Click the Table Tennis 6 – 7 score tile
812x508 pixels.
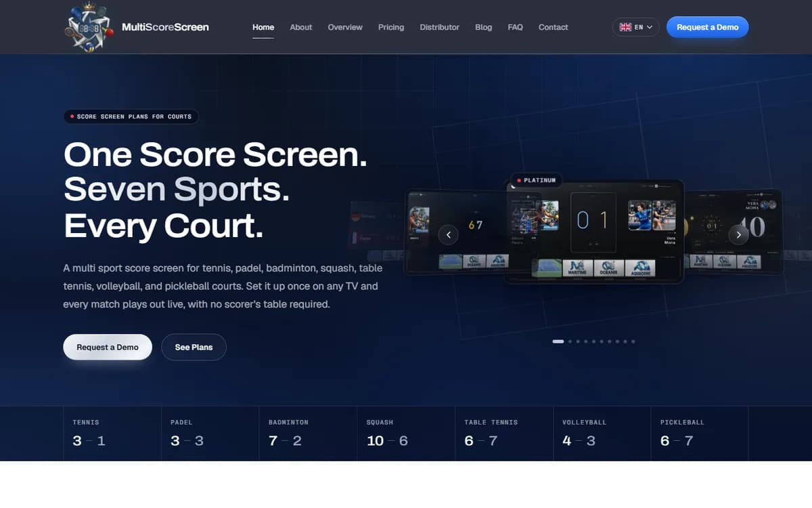tap(504, 433)
